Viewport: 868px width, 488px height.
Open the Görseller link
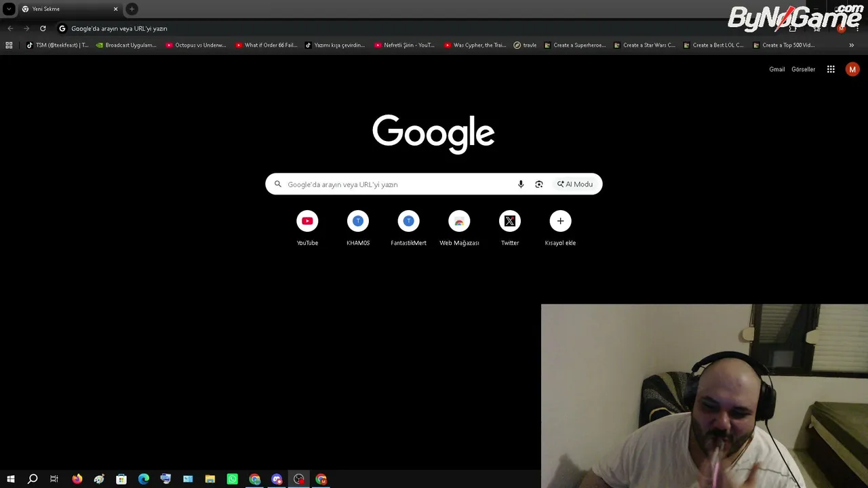(x=804, y=69)
